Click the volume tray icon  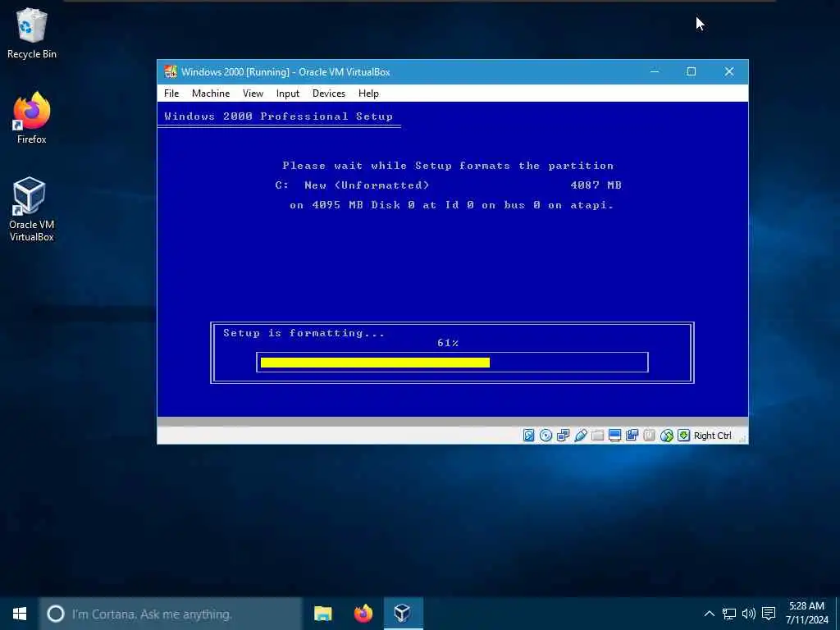tap(749, 614)
